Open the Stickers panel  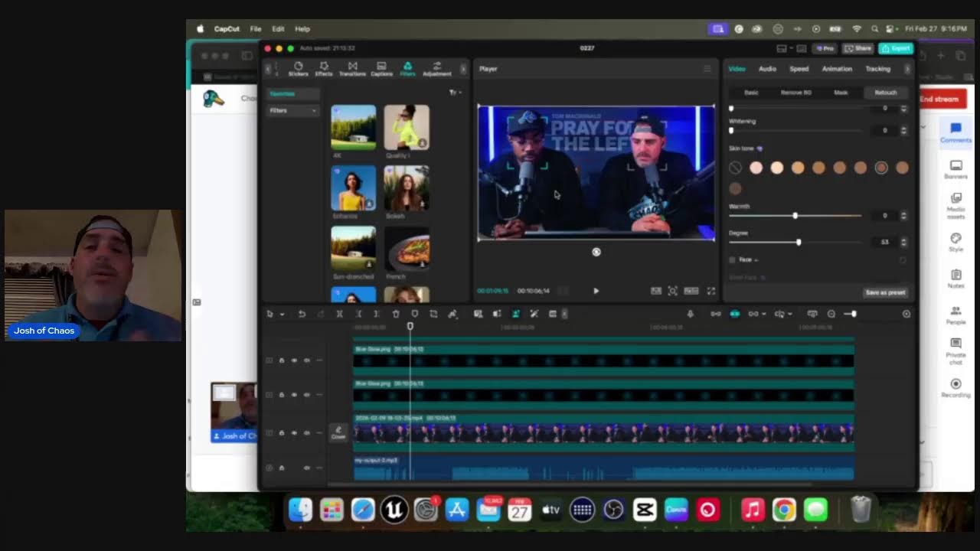(298, 69)
